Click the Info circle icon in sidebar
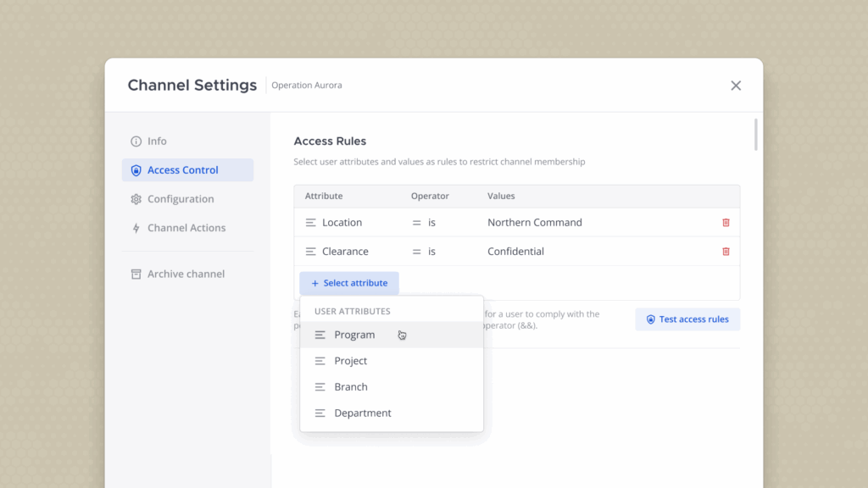 coord(136,141)
